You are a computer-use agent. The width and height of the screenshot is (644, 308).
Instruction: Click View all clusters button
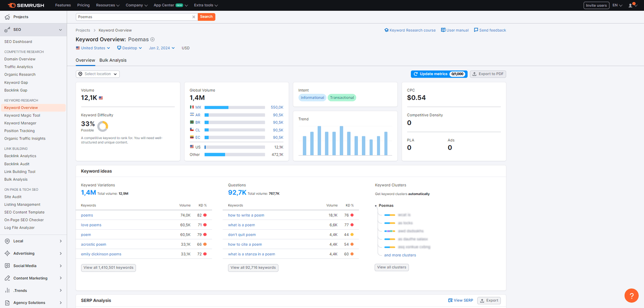[392, 267]
